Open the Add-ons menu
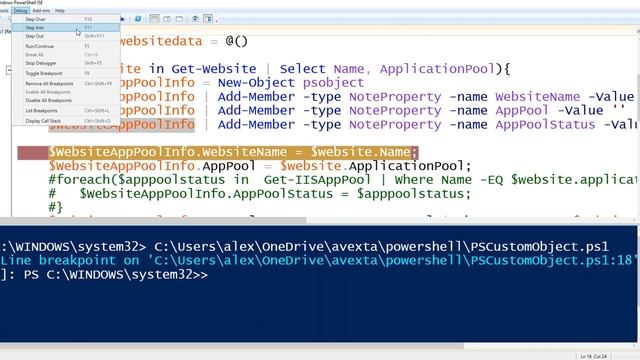 point(41,11)
